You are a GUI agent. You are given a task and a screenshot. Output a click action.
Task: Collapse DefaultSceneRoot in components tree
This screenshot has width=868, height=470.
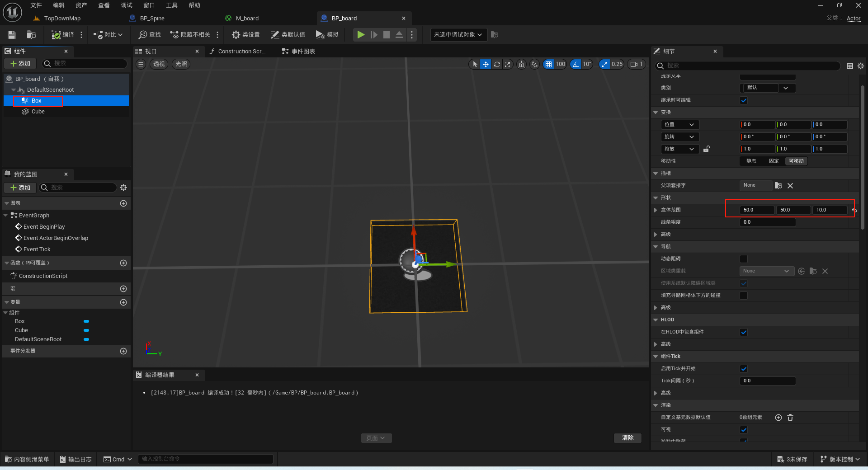tap(14, 90)
